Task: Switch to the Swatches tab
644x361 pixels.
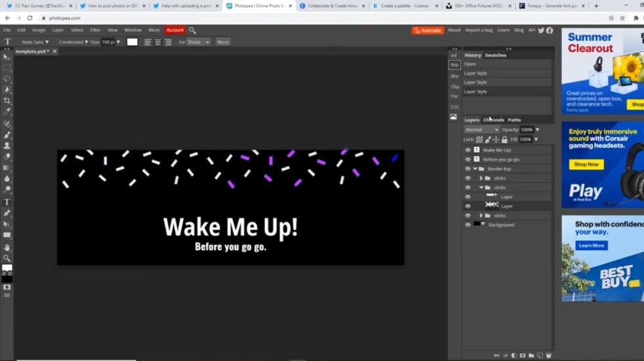Action: pyautogui.click(x=495, y=55)
